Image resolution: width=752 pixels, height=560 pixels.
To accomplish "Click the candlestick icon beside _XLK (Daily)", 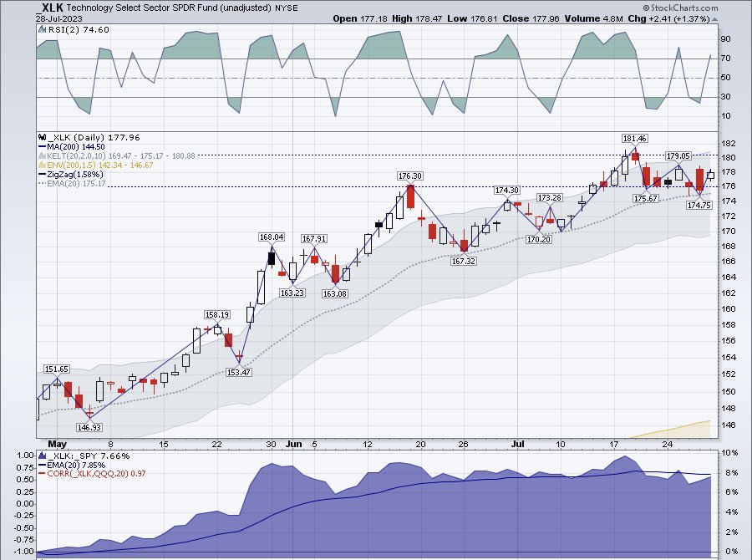I will click(43, 137).
